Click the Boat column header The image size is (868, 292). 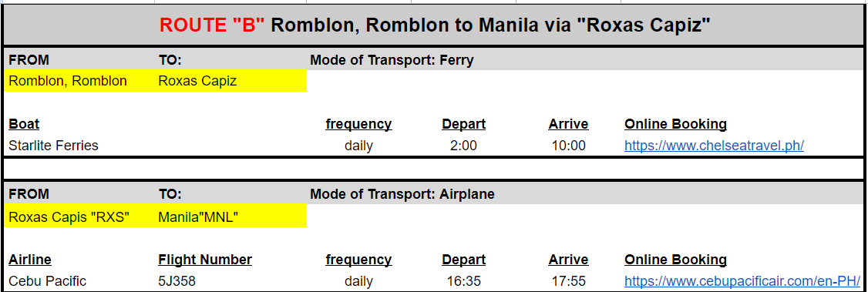point(24,124)
